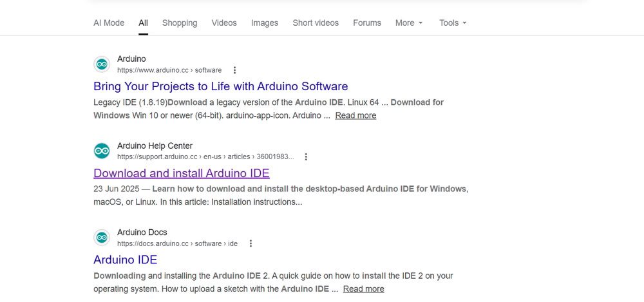Open three-dot options for arduino.cc software result

(x=234, y=70)
